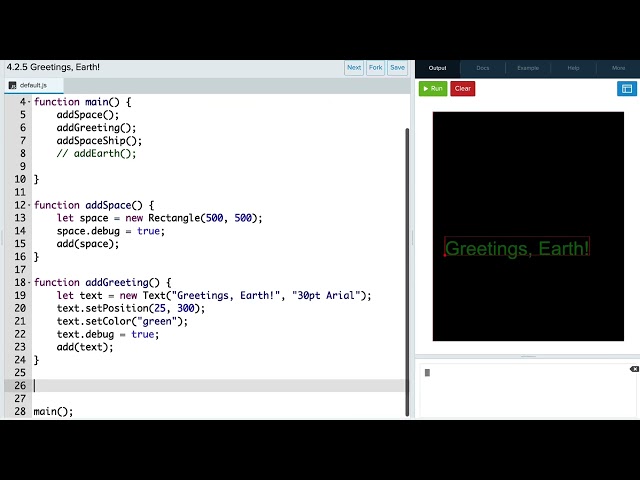The width and height of the screenshot is (640, 480).
Task: Click the Next button
Action: coord(354,68)
